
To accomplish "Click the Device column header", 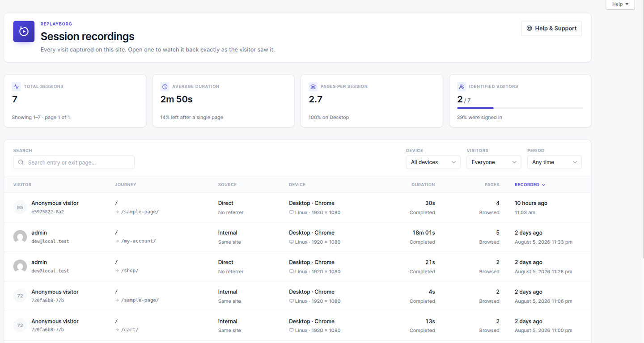I will (x=297, y=185).
